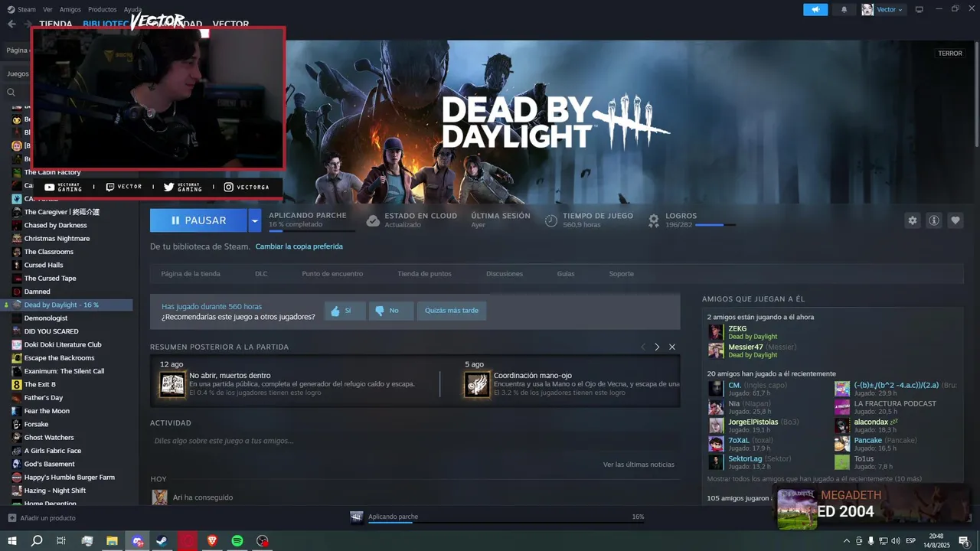The image size is (980, 551).
Task: Open the Ver menu
Action: pyautogui.click(x=47, y=9)
